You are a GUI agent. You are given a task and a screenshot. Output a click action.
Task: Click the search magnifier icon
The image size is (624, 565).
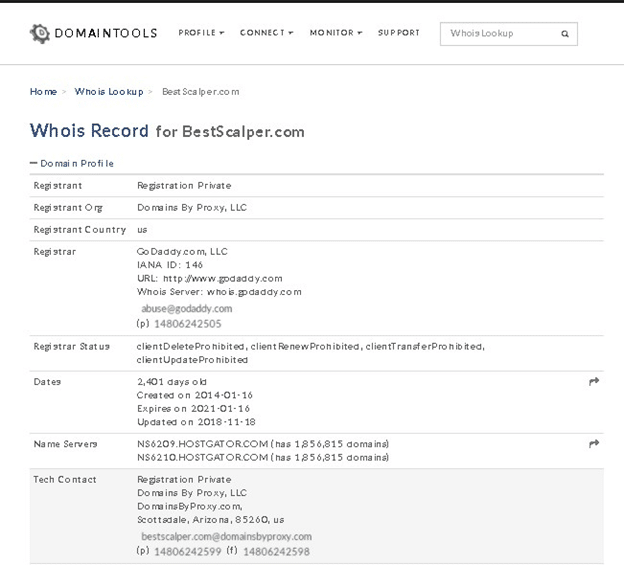(565, 34)
